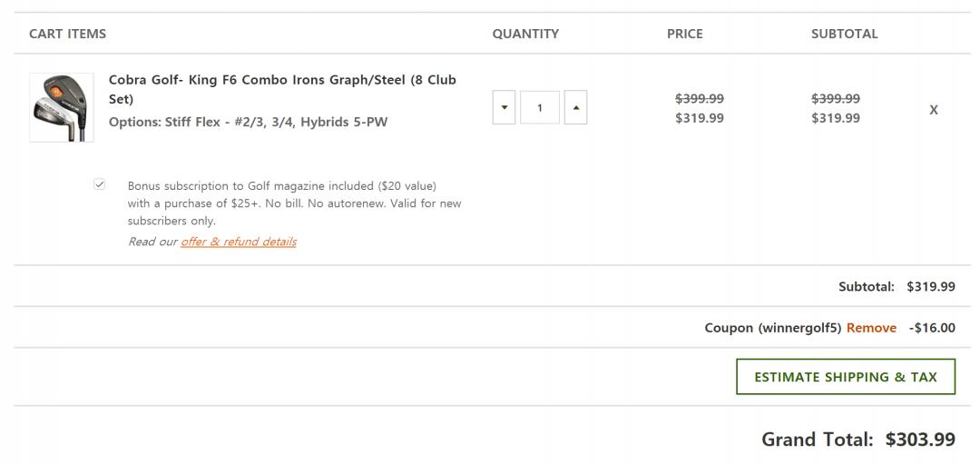Remove the Cobra Golf item with X
The image size is (980, 465).
933,109
